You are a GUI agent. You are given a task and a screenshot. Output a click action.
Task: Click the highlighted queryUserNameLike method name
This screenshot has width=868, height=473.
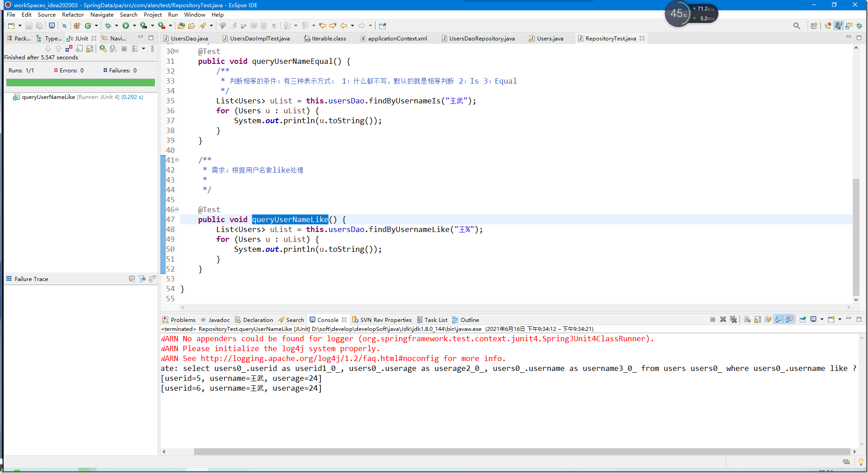point(290,219)
